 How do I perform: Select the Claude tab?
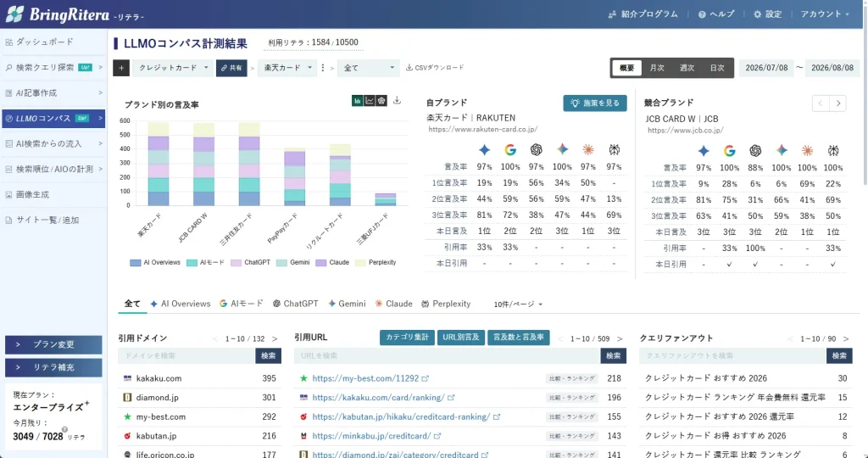click(x=393, y=304)
